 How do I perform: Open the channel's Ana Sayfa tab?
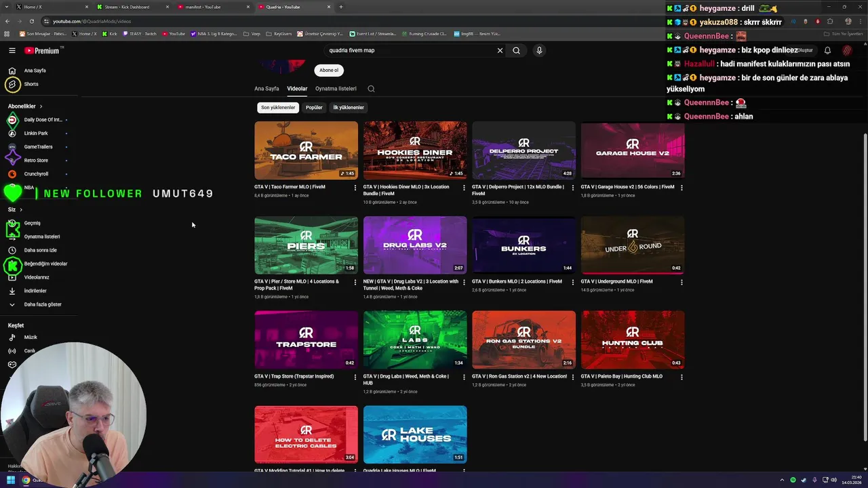click(x=267, y=89)
